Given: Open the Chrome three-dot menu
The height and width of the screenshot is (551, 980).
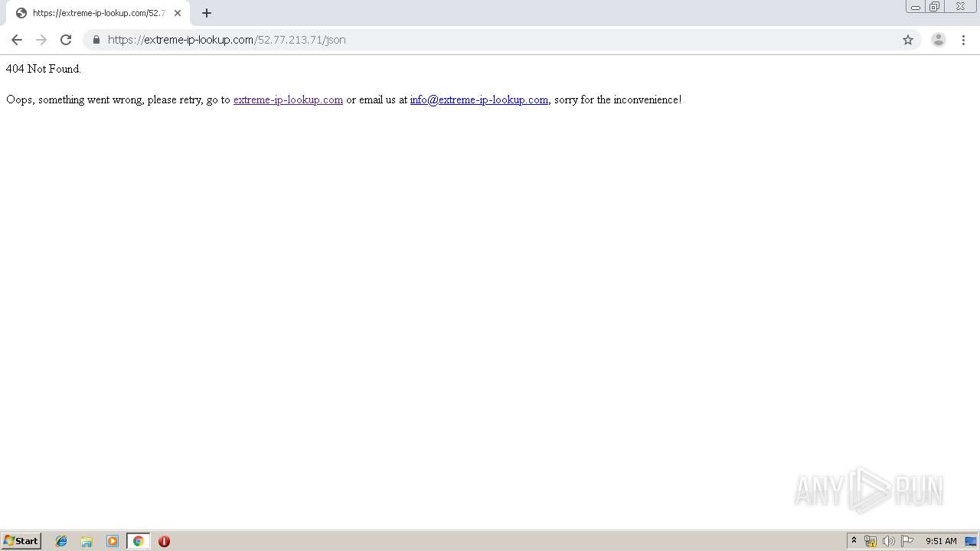Looking at the screenshot, I should pyautogui.click(x=963, y=40).
